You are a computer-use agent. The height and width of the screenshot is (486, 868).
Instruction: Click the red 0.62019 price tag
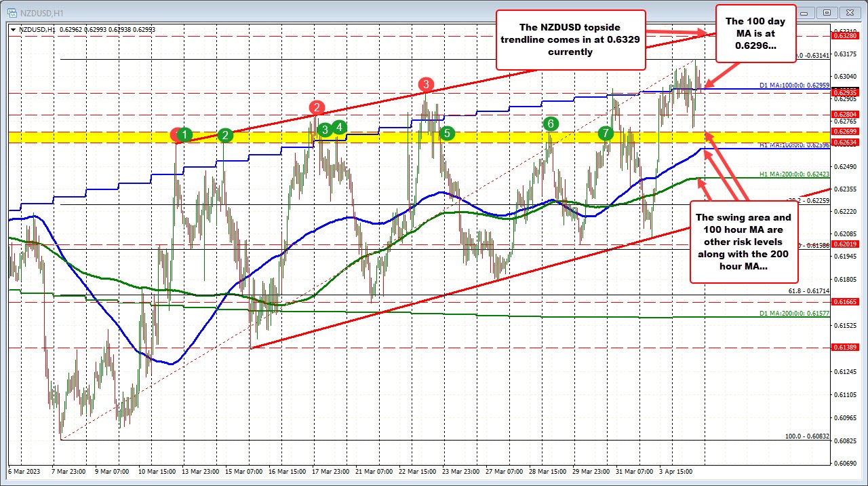[845, 244]
